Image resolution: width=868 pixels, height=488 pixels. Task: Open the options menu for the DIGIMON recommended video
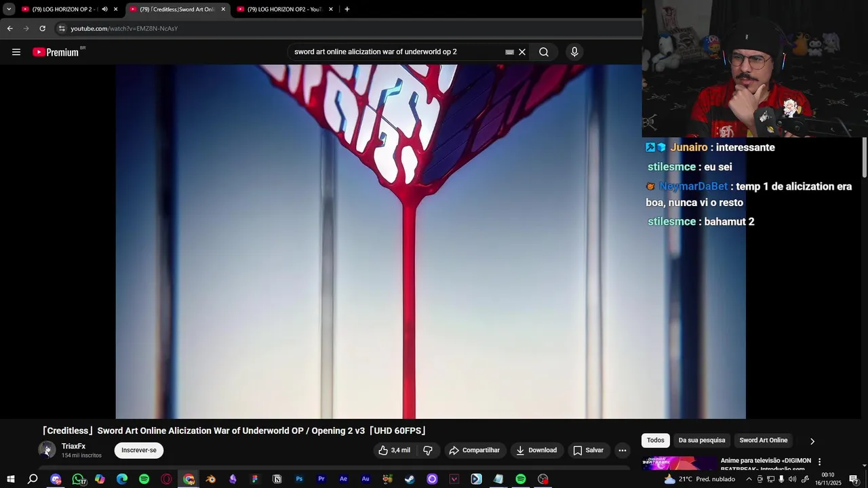point(819,462)
